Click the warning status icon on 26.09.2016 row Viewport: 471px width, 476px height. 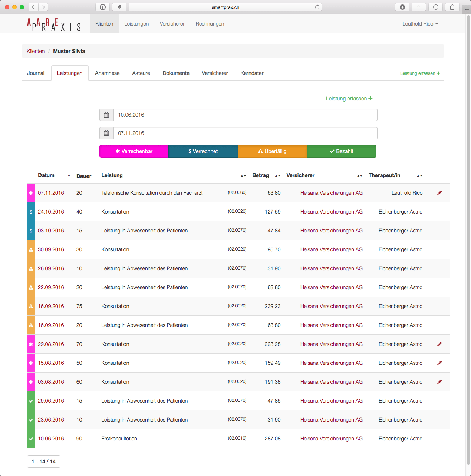coord(31,268)
